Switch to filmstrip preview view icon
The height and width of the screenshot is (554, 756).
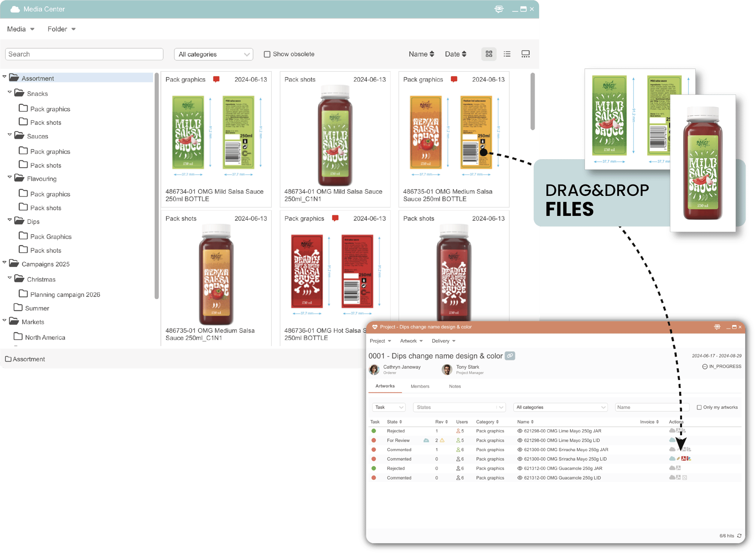click(525, 54)
